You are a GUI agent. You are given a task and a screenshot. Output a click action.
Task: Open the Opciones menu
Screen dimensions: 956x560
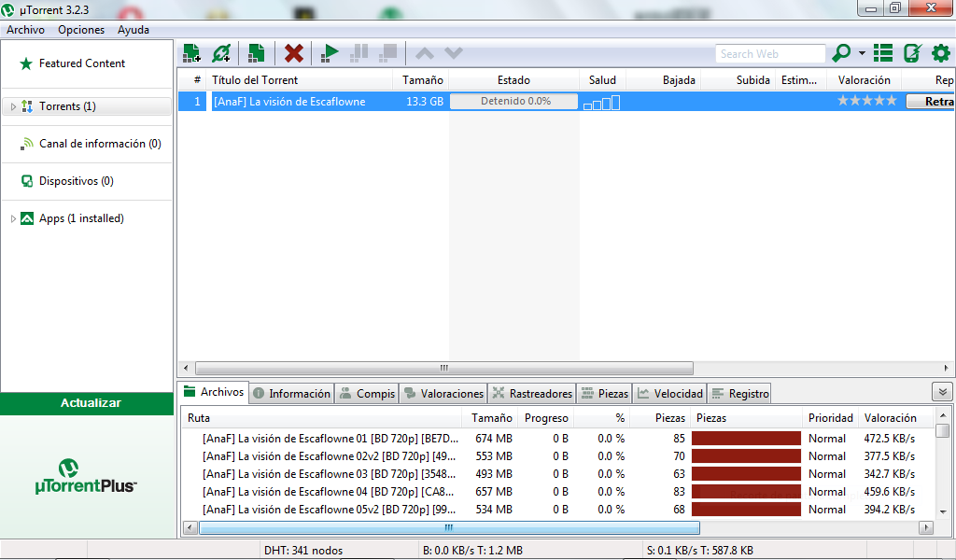click(81, 30)
